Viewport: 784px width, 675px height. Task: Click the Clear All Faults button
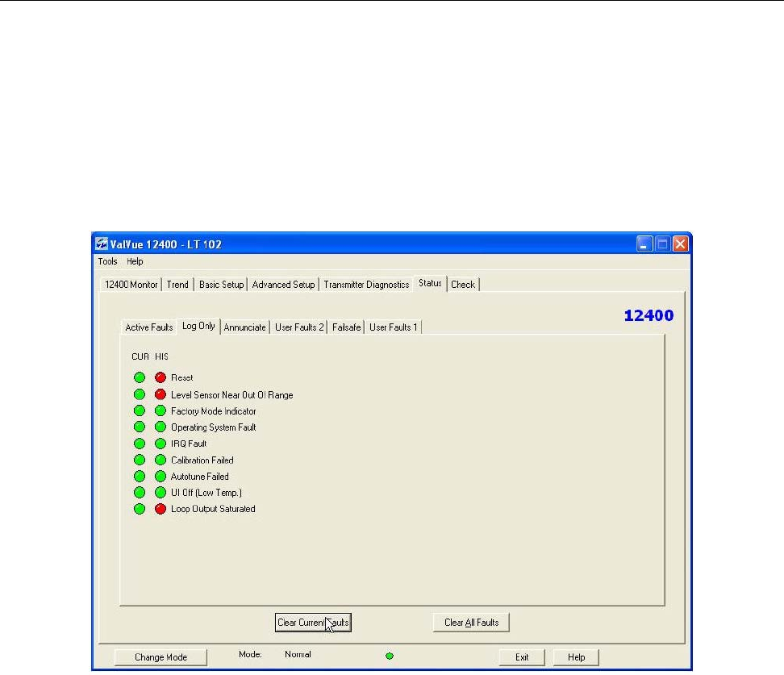pyautogui.click(x=472, y=623)
